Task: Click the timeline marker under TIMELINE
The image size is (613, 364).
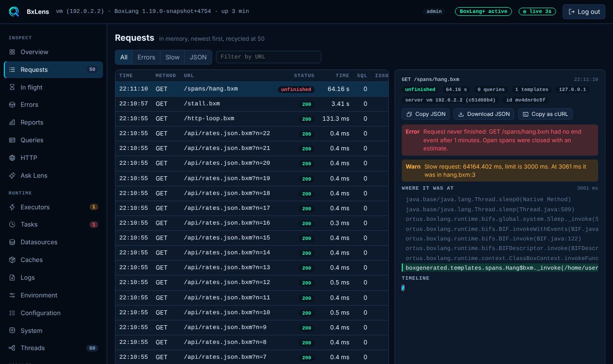Action: coord(403,288)
